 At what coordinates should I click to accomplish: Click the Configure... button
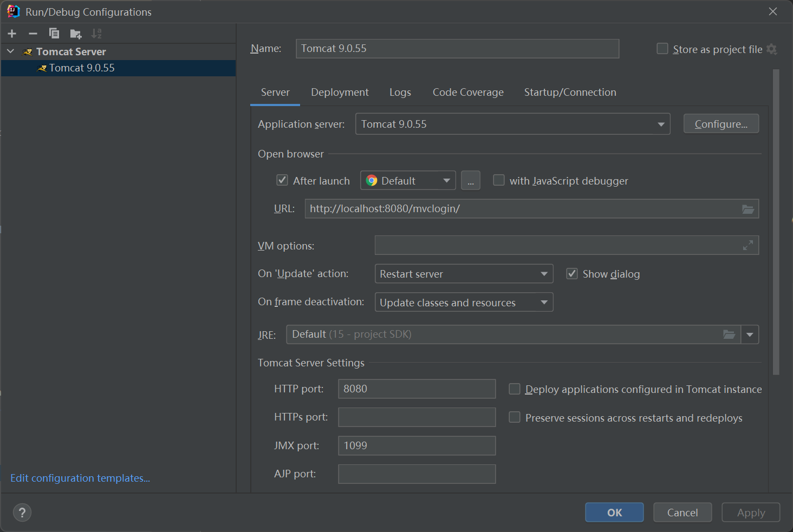tap(721, 124)
